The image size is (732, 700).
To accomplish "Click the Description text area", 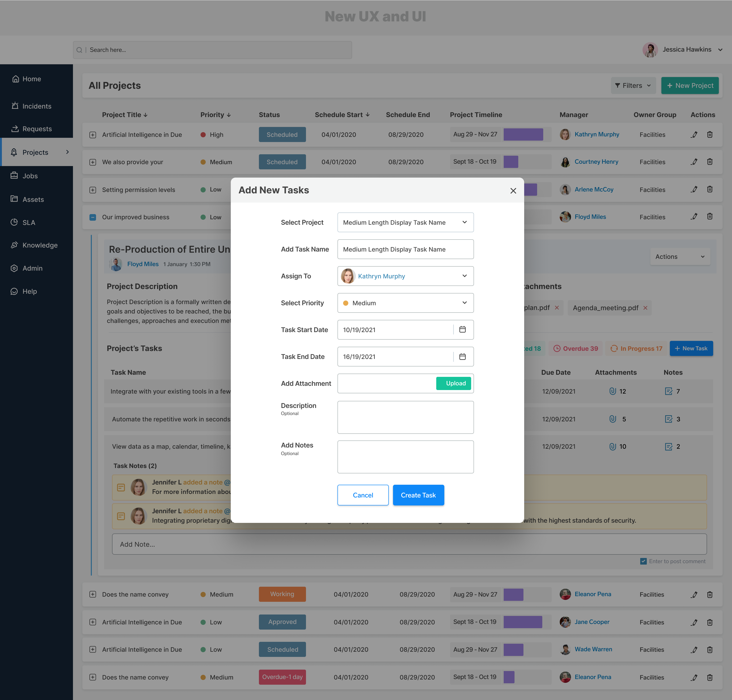I will (405, 417).
